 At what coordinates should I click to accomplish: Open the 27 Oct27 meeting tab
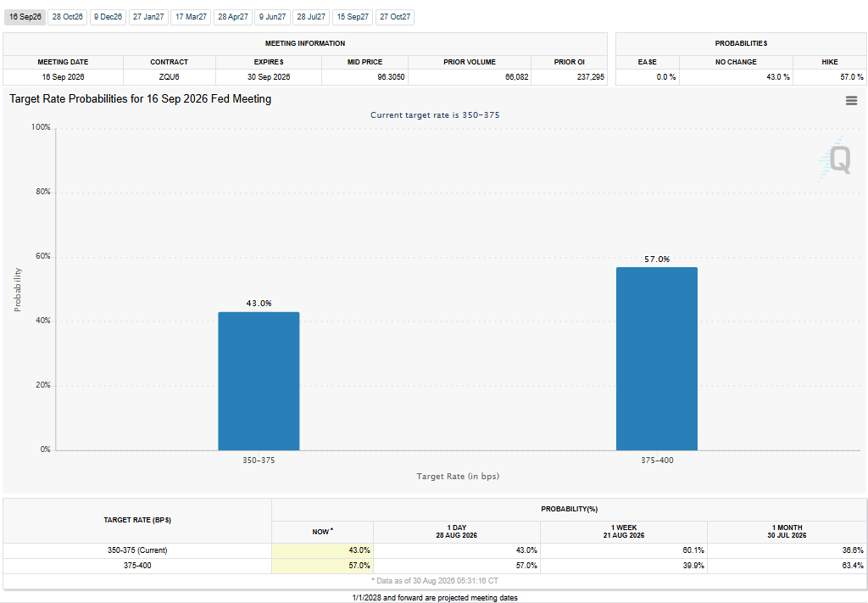395,17
